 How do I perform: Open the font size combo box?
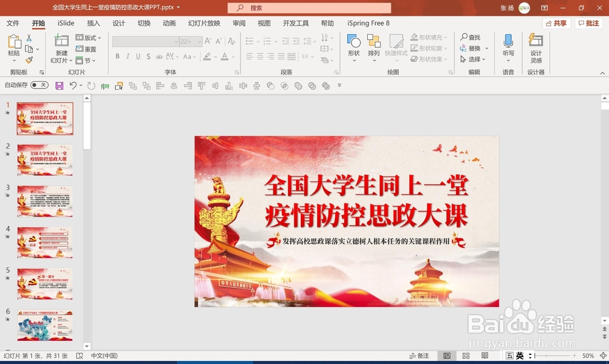(191, 41)
